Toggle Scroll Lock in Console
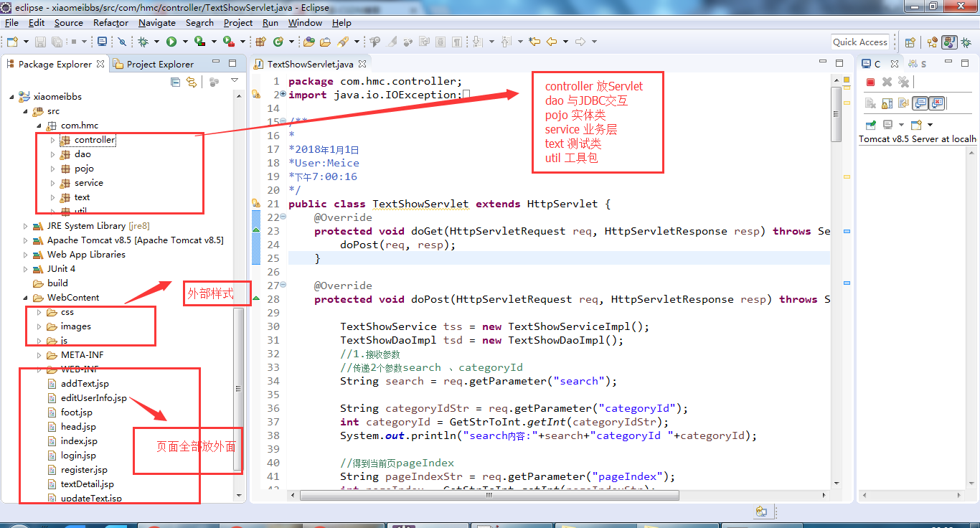 [x=887, y=103]
